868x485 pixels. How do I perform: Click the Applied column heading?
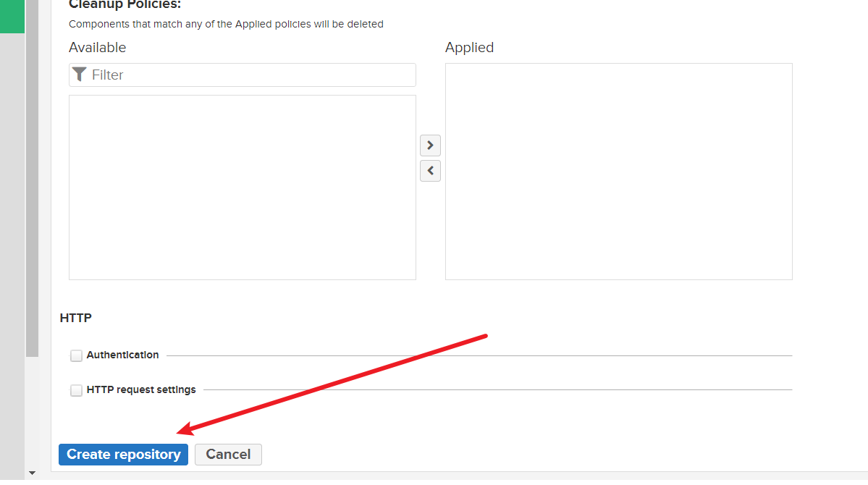point(469,47)
